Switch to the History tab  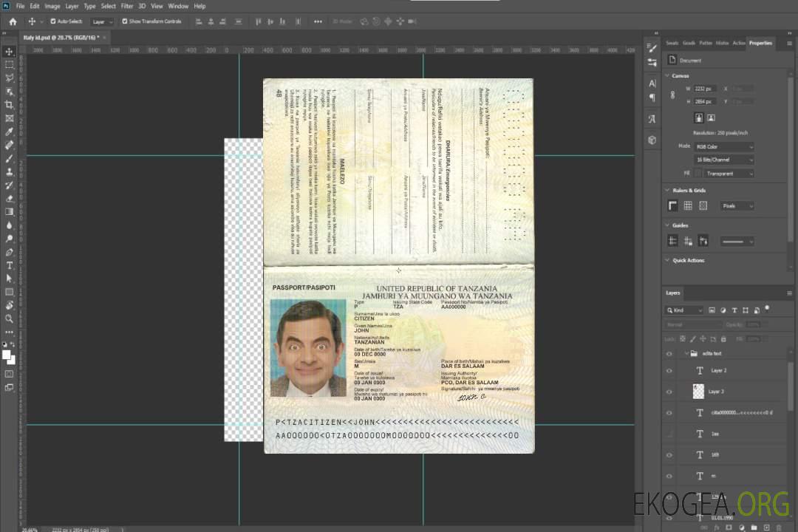722,44
